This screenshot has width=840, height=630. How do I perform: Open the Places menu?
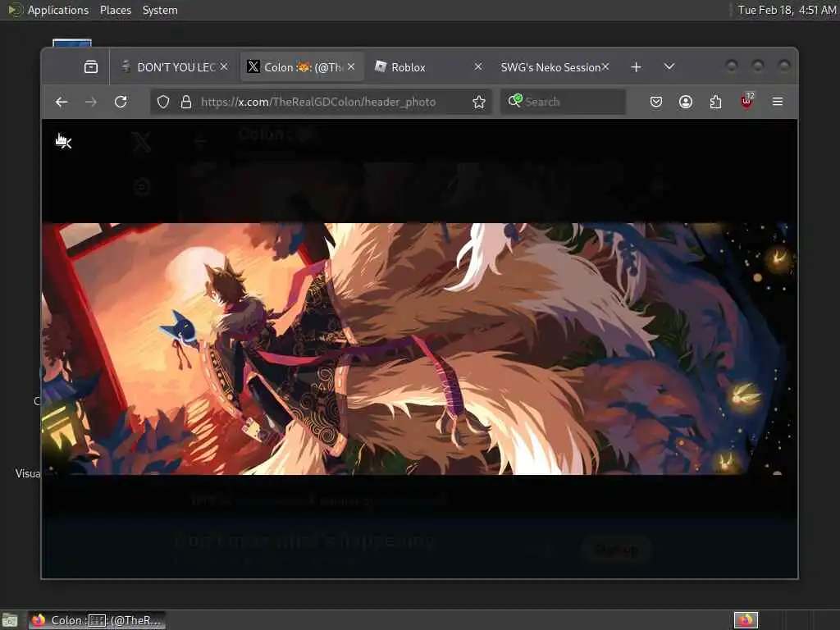click(116, 10)
